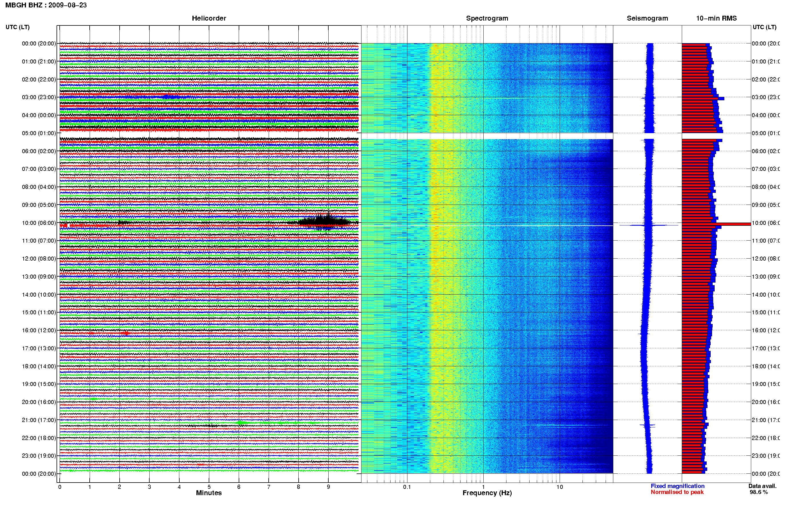
Task: Click minute tick label 5 on Helicorder axis
Action: (209, 487)
